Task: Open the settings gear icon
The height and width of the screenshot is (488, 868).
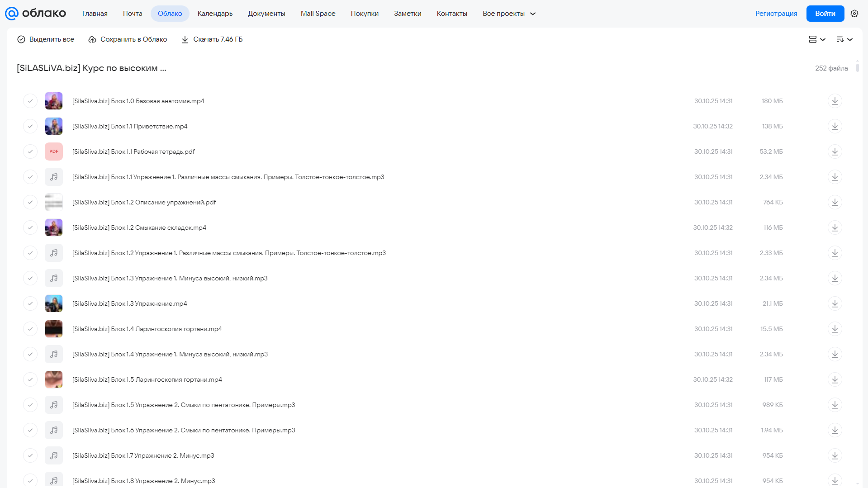Action: (854, 14)
